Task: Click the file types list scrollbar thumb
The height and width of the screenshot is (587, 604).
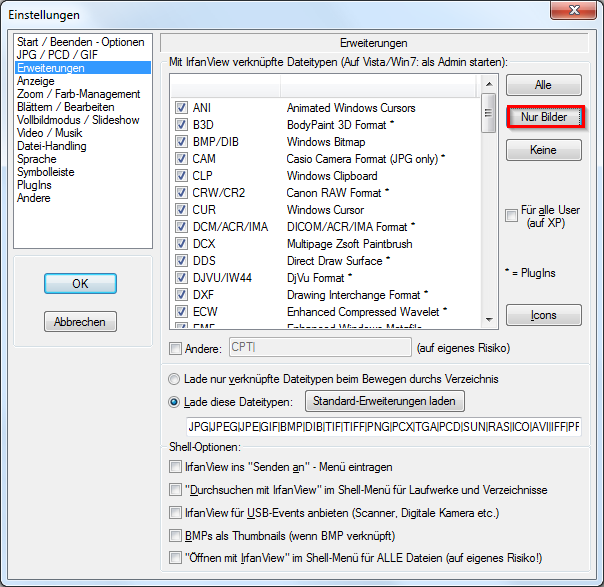Action: (489, 113)
